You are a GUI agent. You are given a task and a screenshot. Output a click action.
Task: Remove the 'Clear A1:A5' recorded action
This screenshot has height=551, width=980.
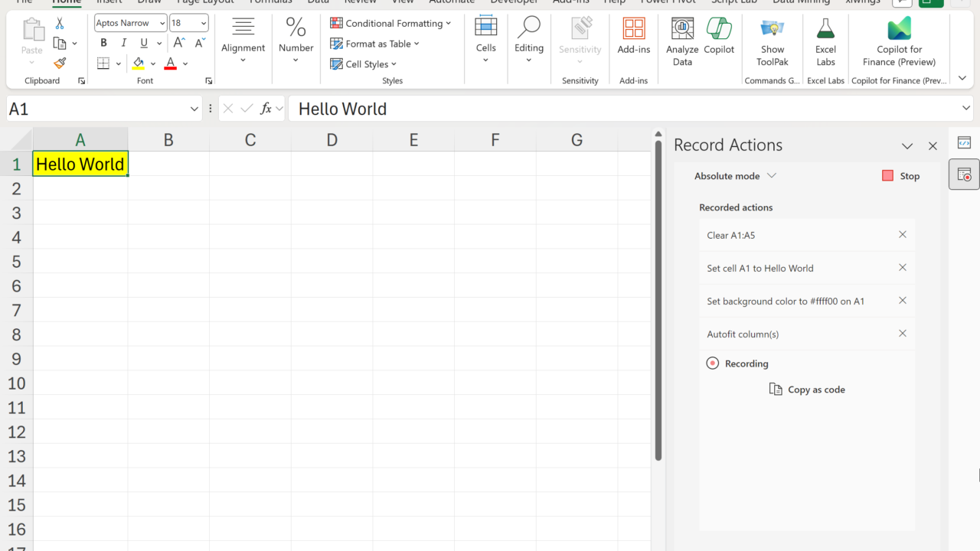(903, 235)
